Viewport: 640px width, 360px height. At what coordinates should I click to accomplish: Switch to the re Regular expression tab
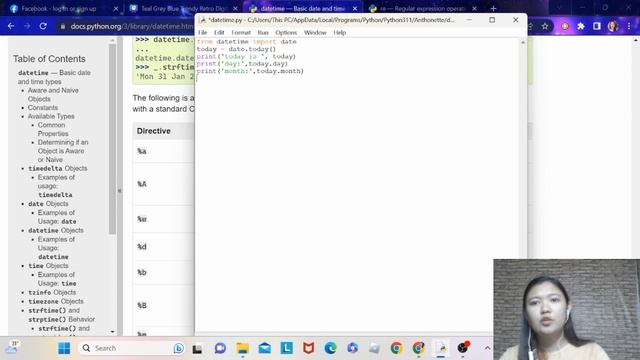click(x=422, y=9)
